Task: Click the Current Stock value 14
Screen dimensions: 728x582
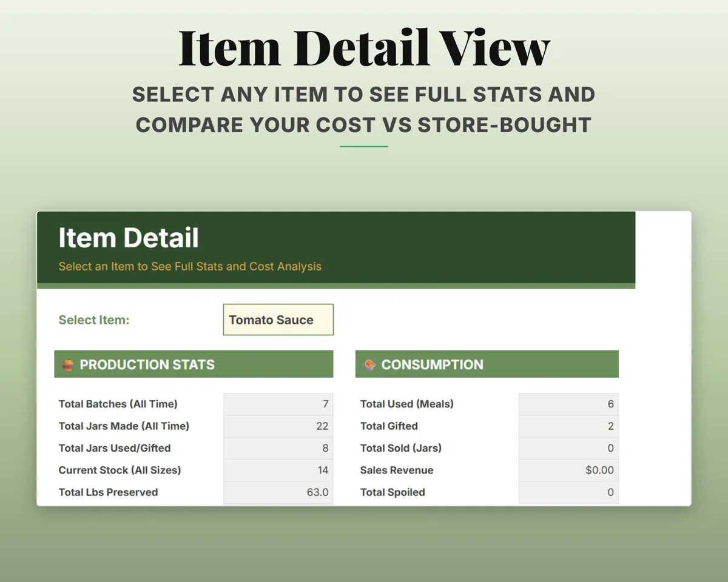Action: click(x=278, y=470)
